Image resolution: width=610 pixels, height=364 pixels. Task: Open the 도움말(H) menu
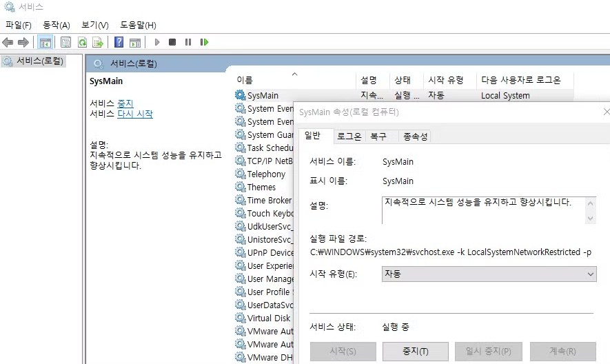point(138,26)
